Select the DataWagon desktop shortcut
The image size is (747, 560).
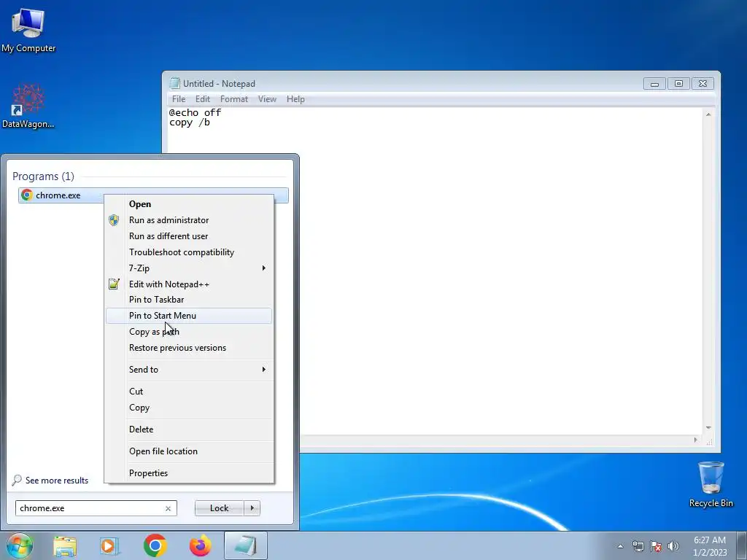point(28,106)
